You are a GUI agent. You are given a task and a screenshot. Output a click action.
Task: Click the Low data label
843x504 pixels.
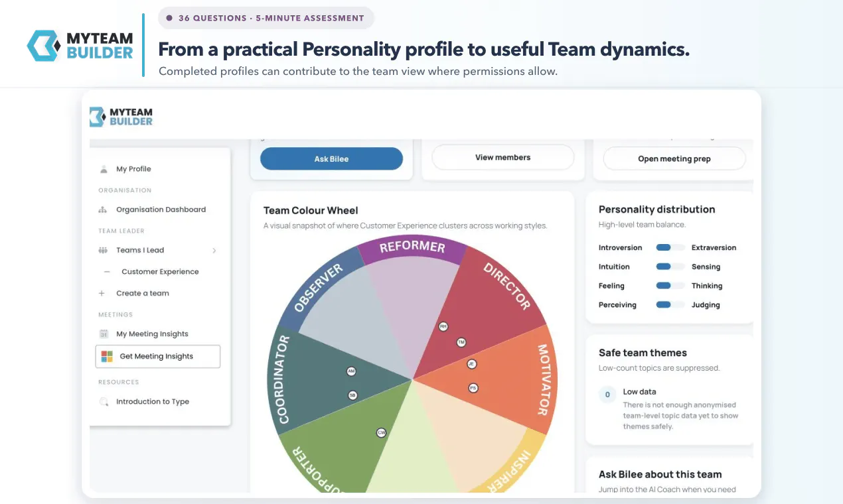pos(639,392)
